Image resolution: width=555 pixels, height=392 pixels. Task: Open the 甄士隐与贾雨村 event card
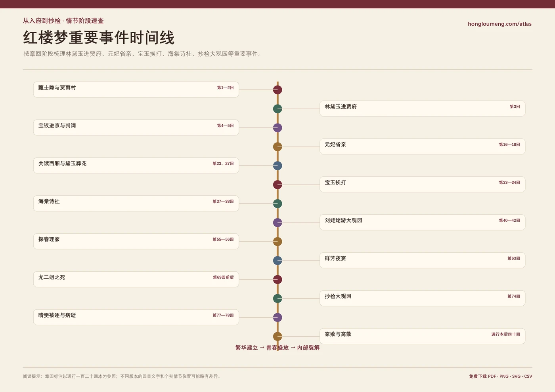(136, 89)
